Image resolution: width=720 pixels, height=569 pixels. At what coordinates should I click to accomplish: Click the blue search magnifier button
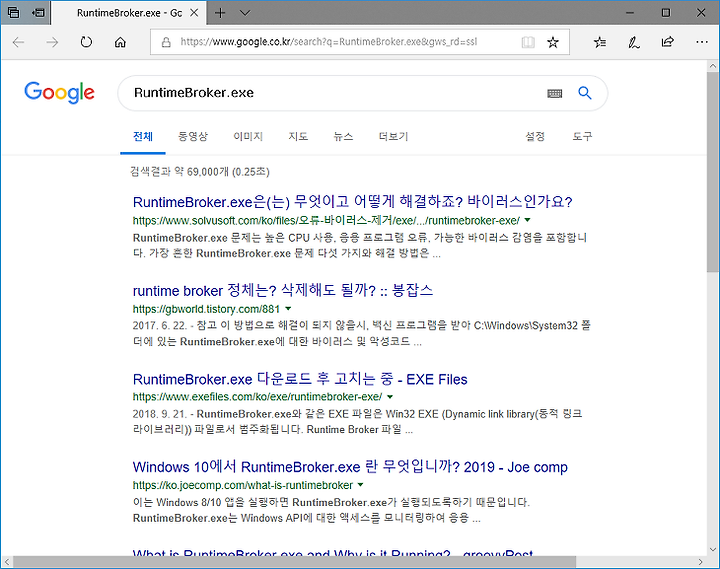coord(585,93)
